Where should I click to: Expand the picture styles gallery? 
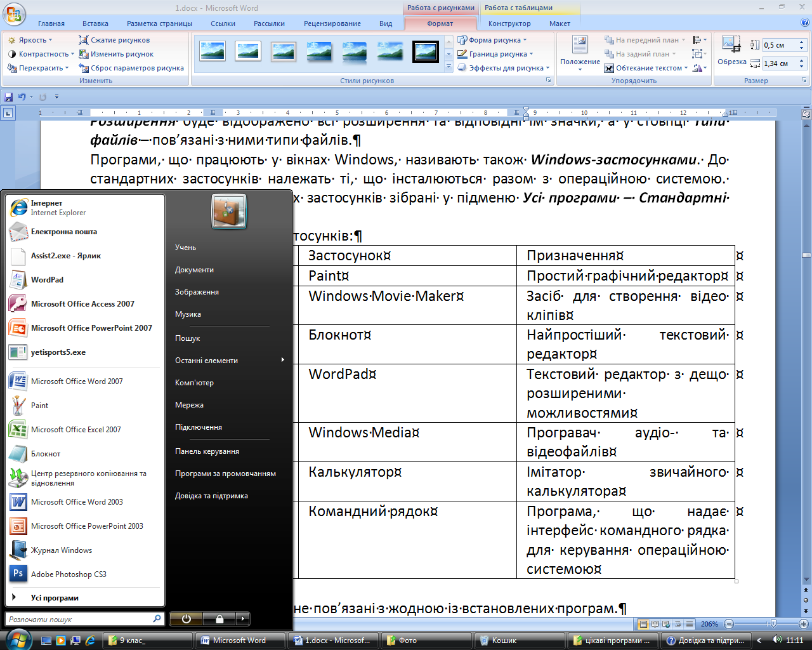pos(449,66)
